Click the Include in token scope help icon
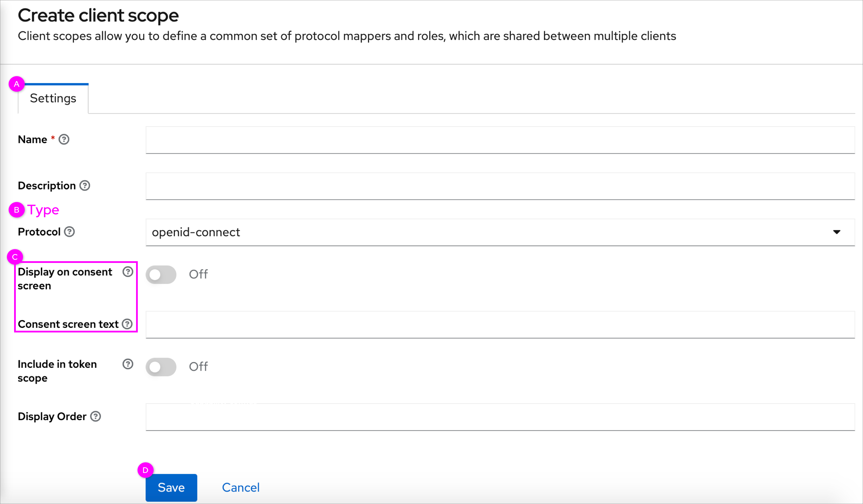 pos(127,364)
